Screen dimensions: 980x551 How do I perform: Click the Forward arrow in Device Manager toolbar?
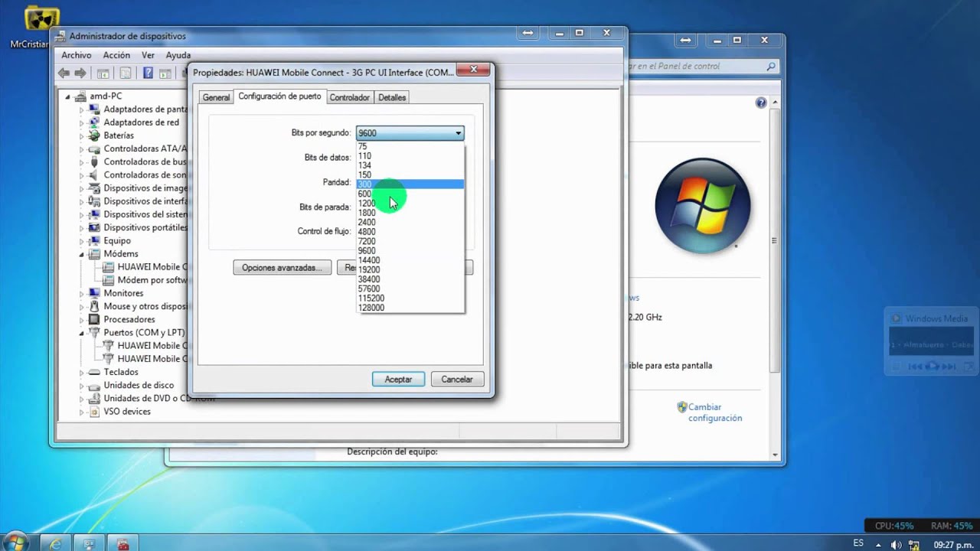click(x=80, y=73)
